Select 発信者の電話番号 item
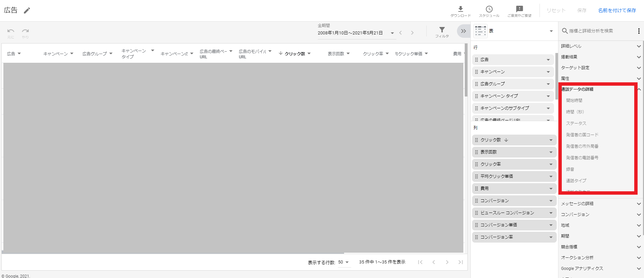 [582, 158]
